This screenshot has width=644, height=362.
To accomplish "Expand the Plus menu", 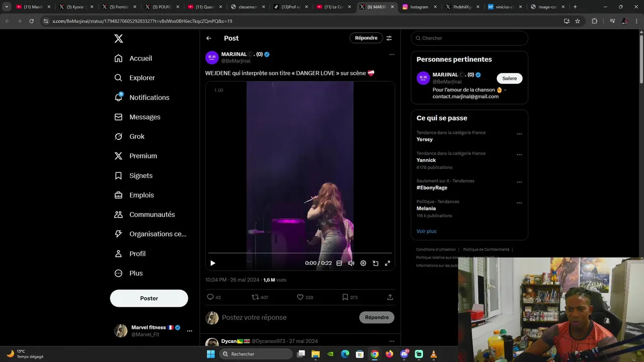I will [129, 274].
